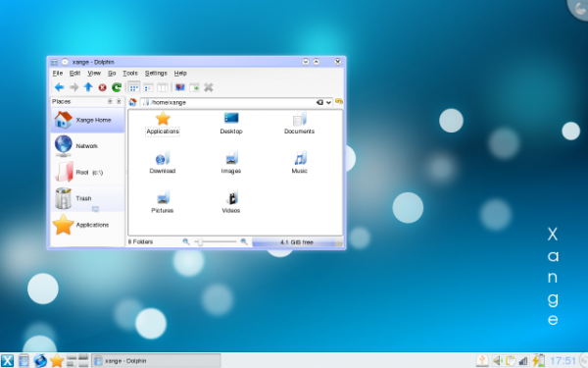Click the star icon in taskbar
The width and height of the screenshot is (588, 368).
point(57,361)
